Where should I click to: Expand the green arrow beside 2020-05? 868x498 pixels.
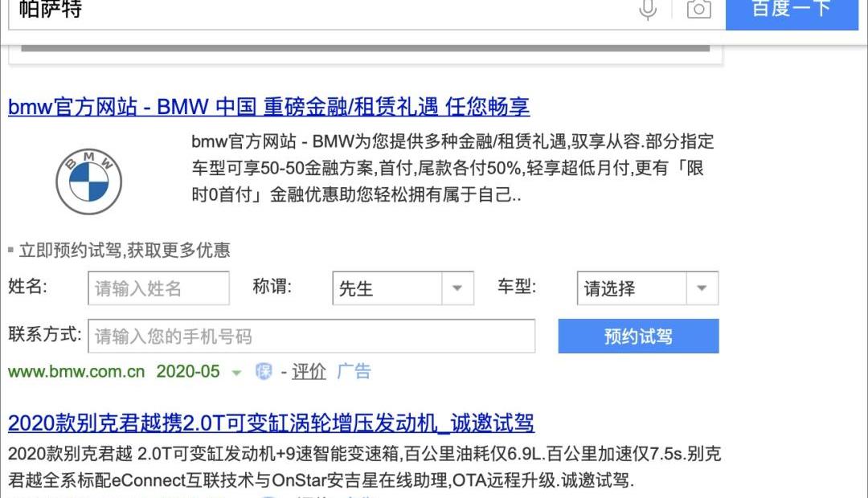pos(236,373)
